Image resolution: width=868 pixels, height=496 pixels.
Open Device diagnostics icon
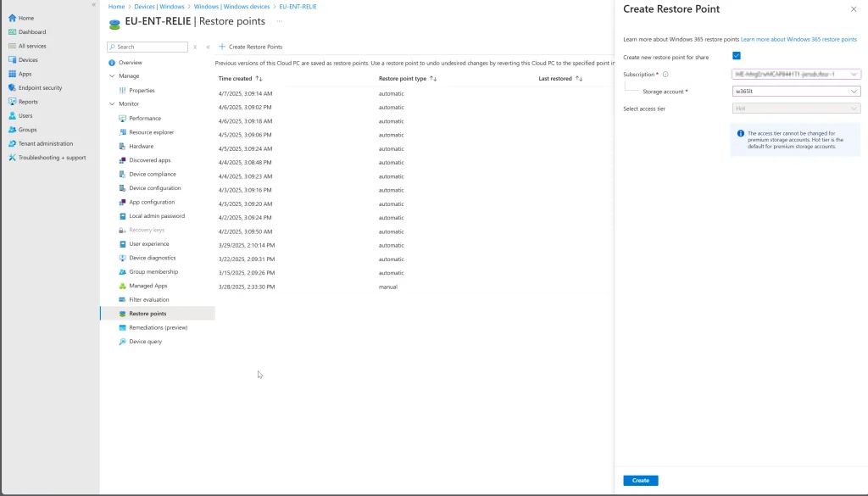(122, 258)
